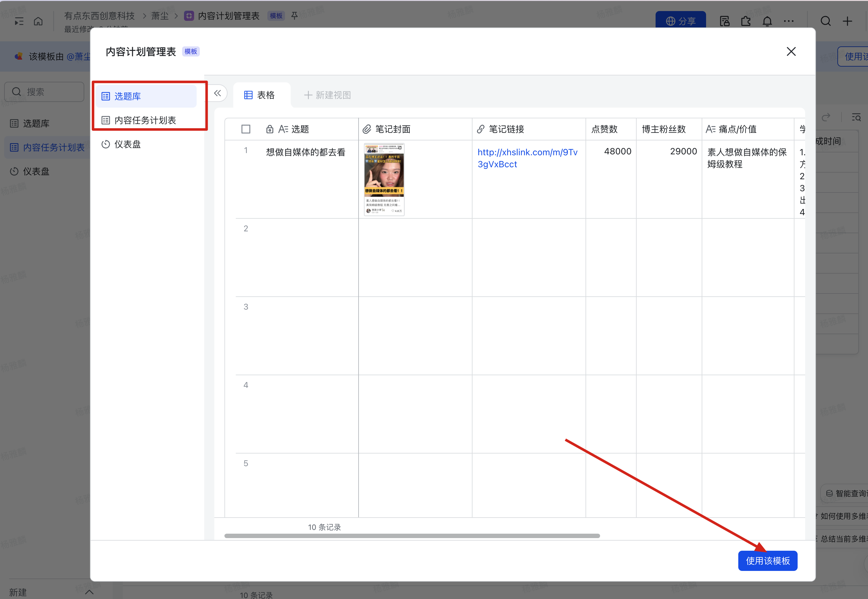Check the select-all checkbox in table header
868x599 pixels.
click(x=246, y=129)
